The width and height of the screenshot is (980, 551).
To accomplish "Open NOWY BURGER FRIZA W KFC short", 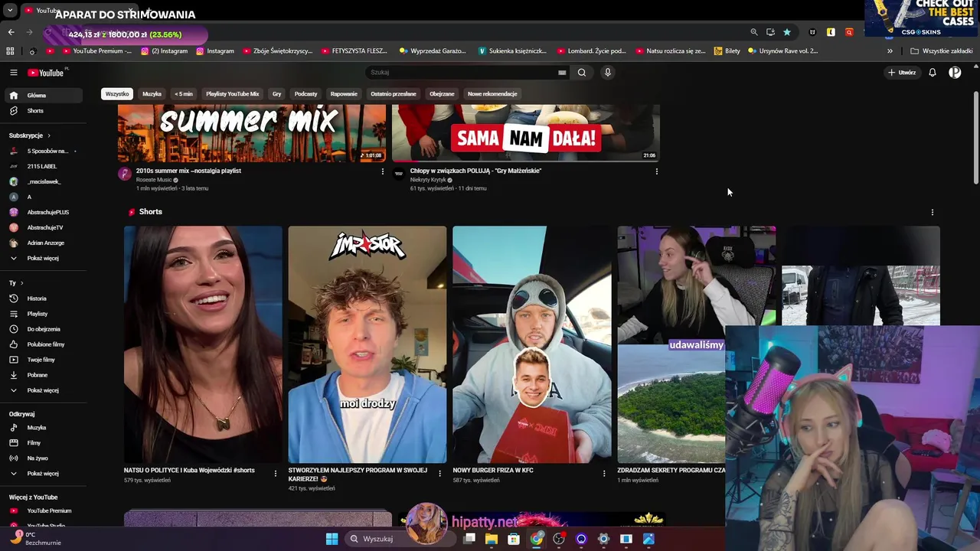I will click(x=531, y=344).
